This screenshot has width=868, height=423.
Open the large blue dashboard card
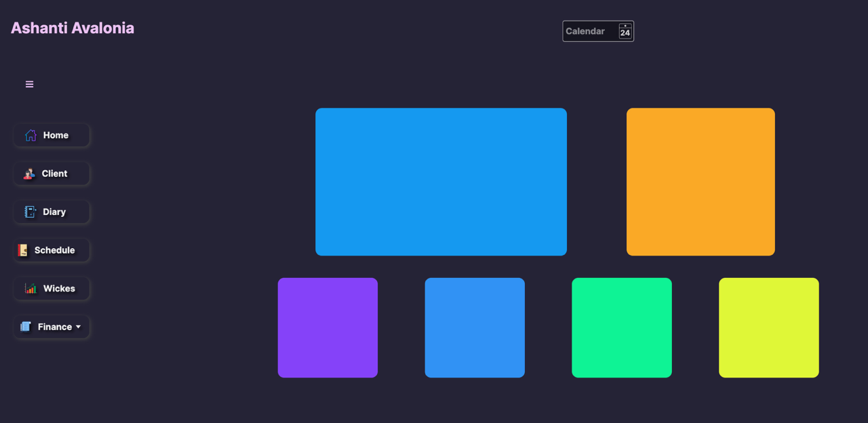coord(441,182)
